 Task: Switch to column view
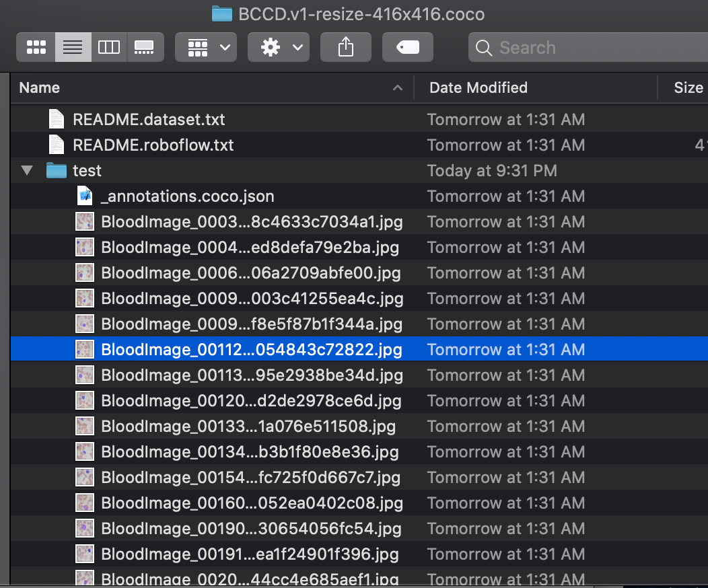tap(109, 47)
